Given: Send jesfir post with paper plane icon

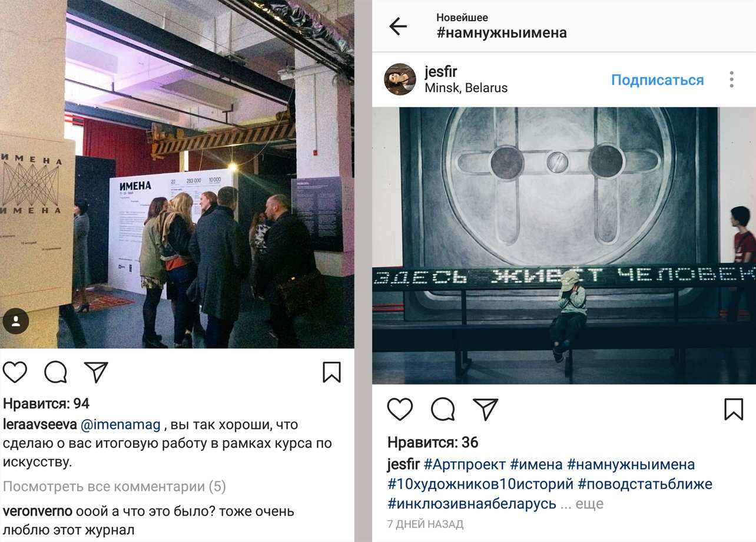Looking at the screenshot, I should (486, 409).
